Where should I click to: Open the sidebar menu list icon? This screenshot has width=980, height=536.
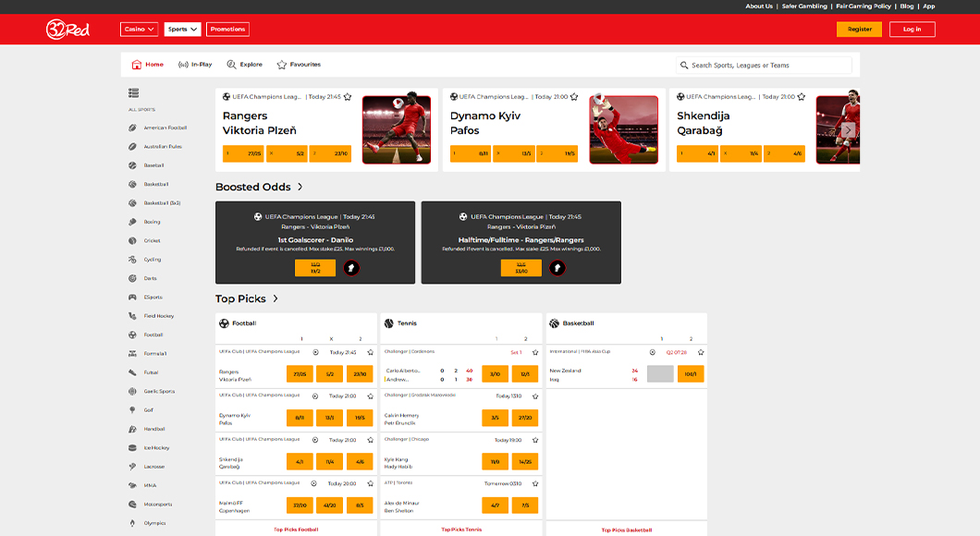tap(133, 92)
